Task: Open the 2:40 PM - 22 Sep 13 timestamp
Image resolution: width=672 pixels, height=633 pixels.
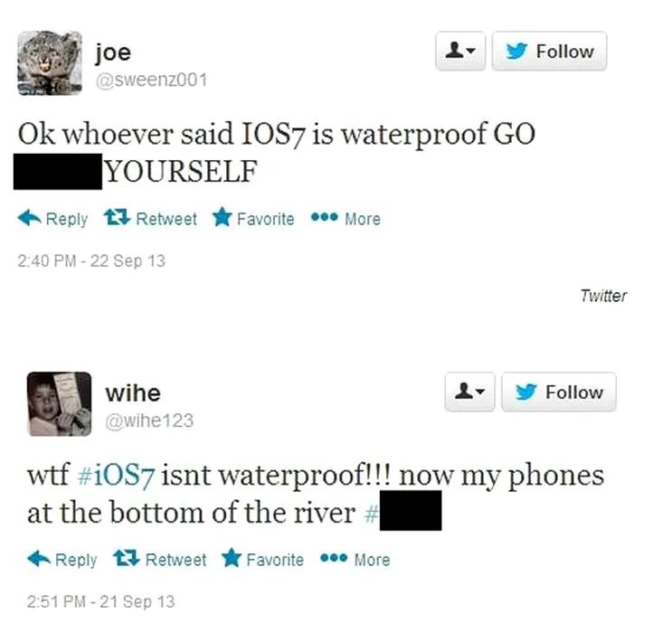Action: pos(91,260)
